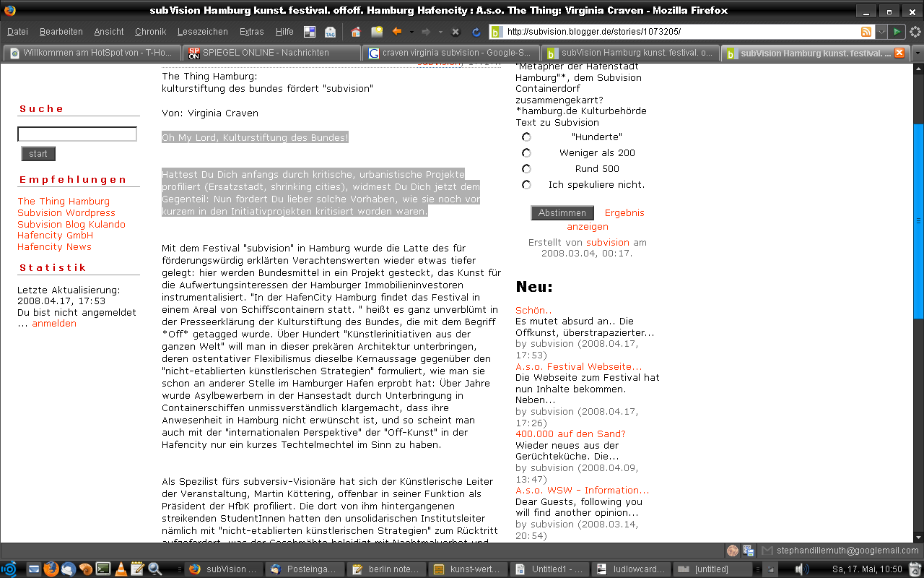
Task: Open the "400.000 auf den Sand?" post
Action: [x=570, y=434]
